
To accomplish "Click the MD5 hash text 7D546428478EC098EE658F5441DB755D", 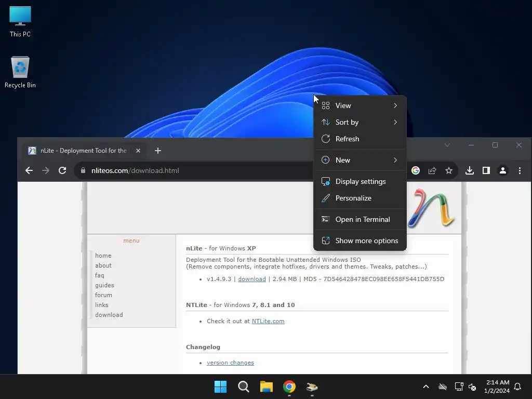I will coord(384,279).
